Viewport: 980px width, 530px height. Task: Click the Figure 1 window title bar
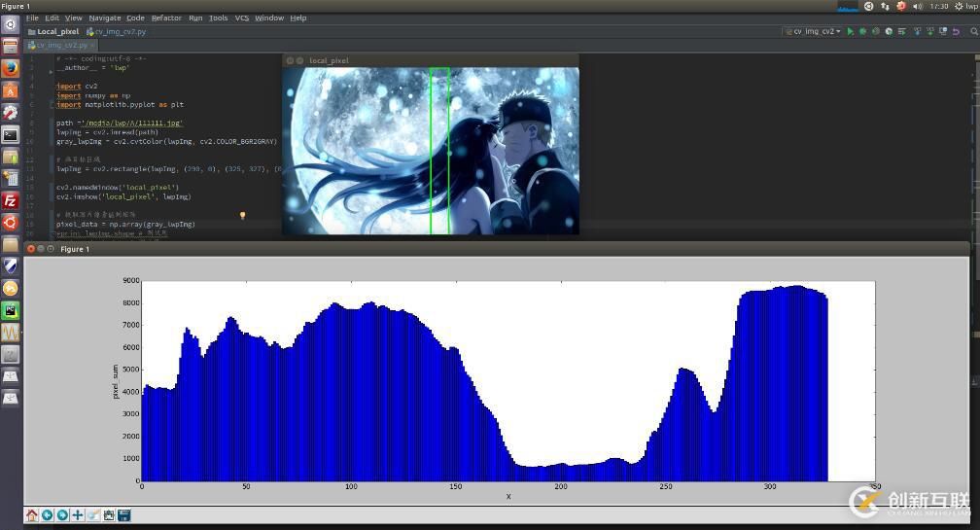496,249
